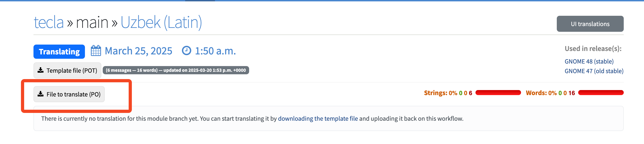Click the 6 messages, 16 words info badge
The height and width of the screenshot is (144, 644).
tap(176, 70)
